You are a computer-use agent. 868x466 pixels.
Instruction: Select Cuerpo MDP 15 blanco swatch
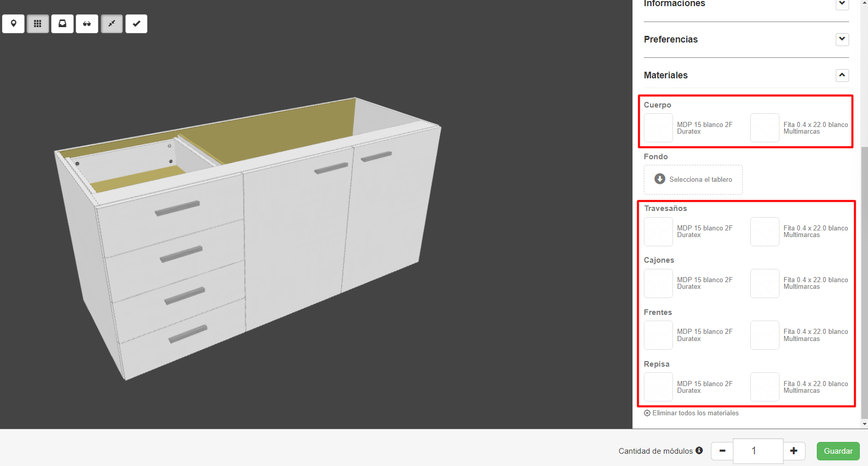tap(658, 128)
